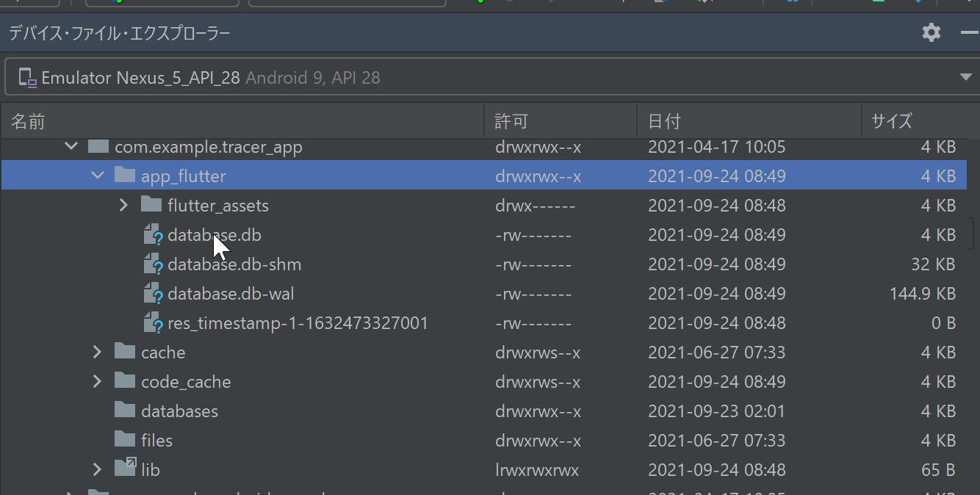Collapse the com.example.tracer_app folder
This screenshot has height=495, width=980.
[x=71, y=147]
